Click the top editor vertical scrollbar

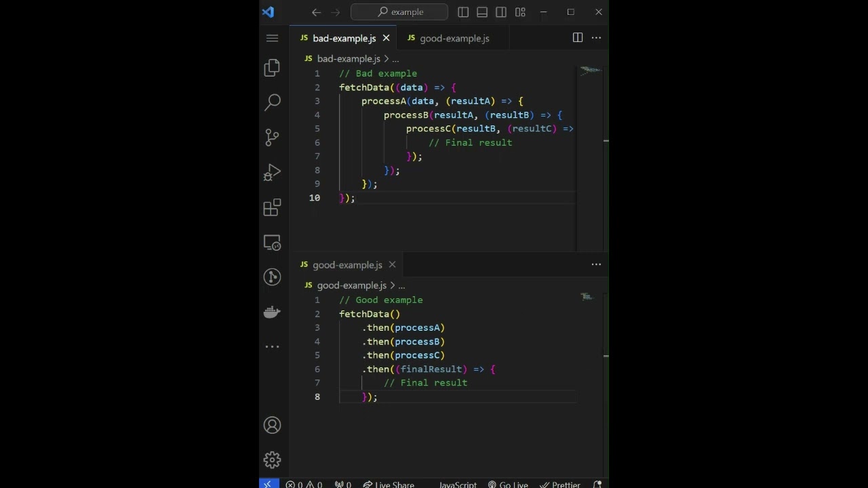606,159
